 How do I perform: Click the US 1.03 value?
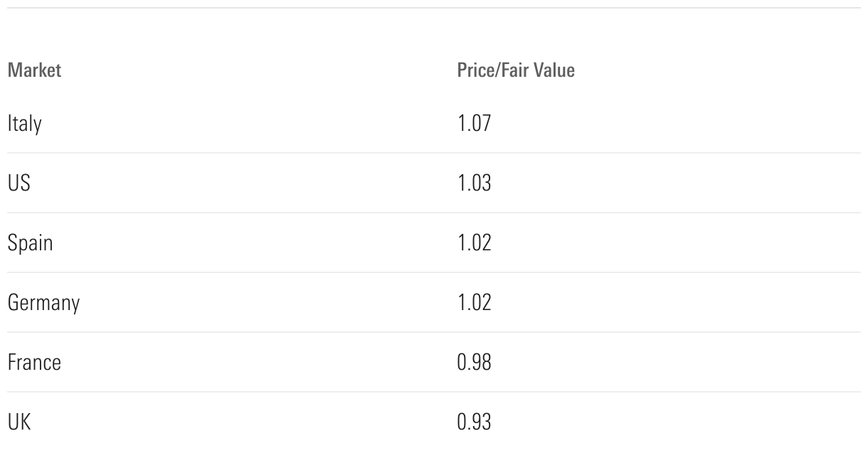click(474, 183)
